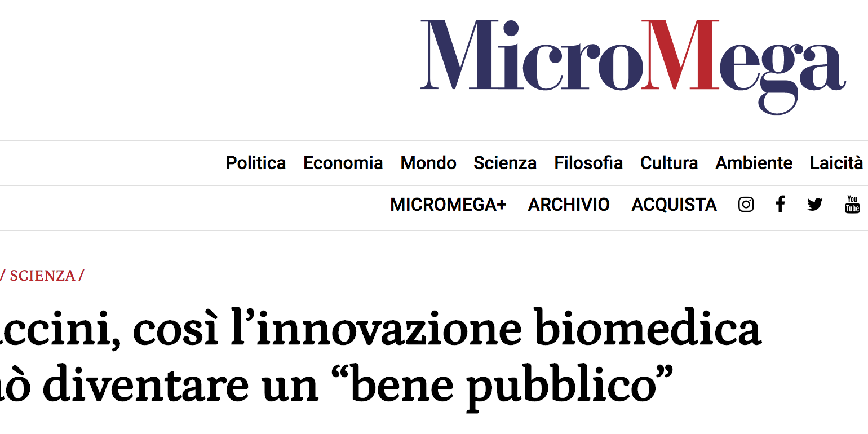The image size is (868, 434).
Task: Select Mondo in the navigation bar
Action: tap(428, 163)
